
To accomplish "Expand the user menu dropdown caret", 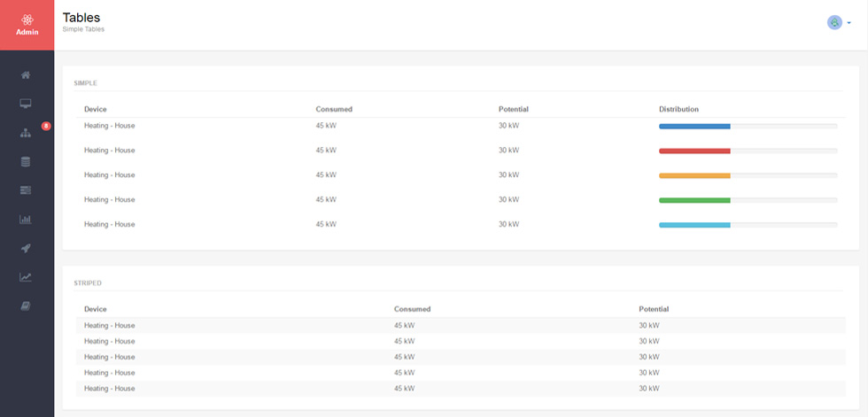I will (849, 23).
